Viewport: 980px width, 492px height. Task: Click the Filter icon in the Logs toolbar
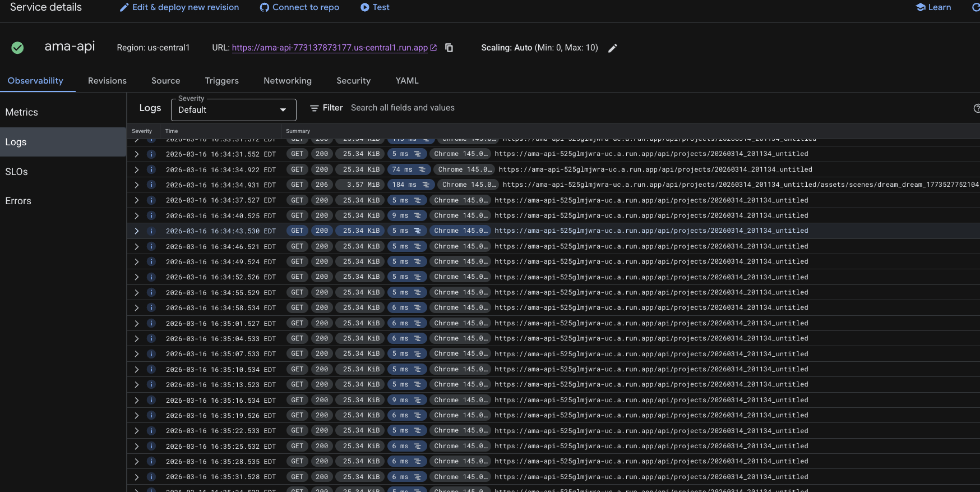pyautogui.click(x=315, y=108)
